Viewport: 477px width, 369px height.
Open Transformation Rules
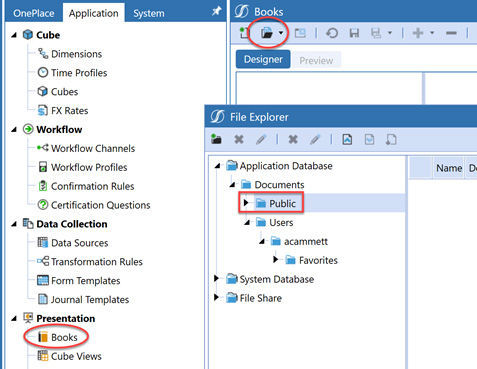tap(97, 262)
